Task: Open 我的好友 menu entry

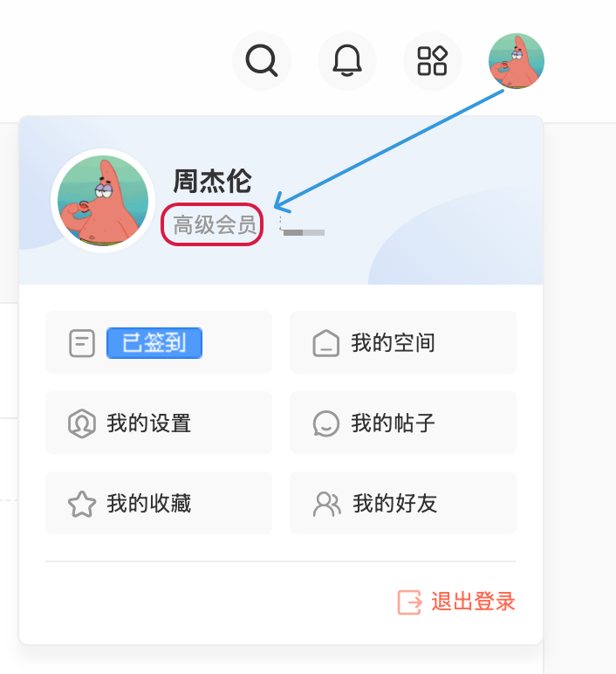Action: [x=403, y=503]
